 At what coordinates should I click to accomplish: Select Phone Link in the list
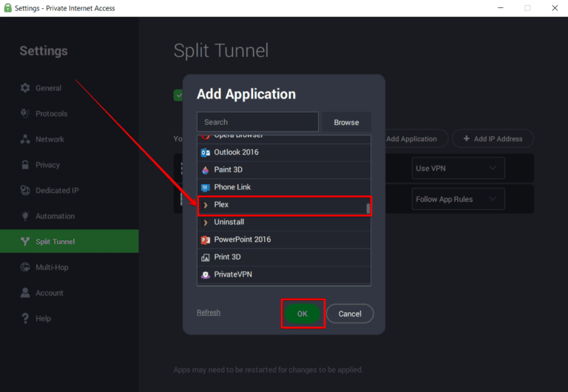[284, 187]
